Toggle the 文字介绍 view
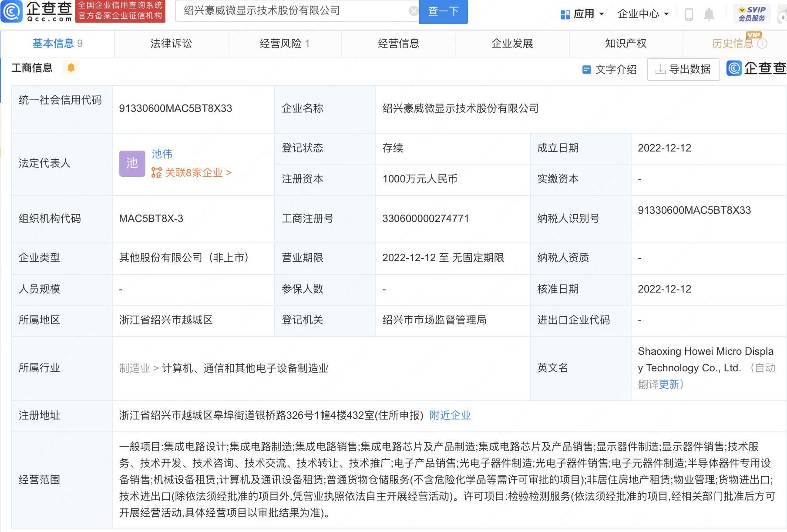The image size is (787, 532). pyautogui.click(x=609, y=70)
